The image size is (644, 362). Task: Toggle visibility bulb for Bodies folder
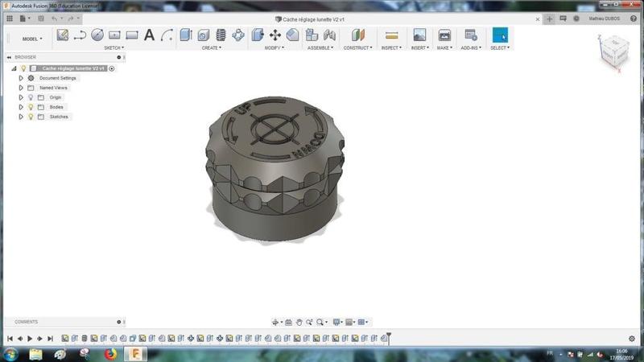[31, 107]
